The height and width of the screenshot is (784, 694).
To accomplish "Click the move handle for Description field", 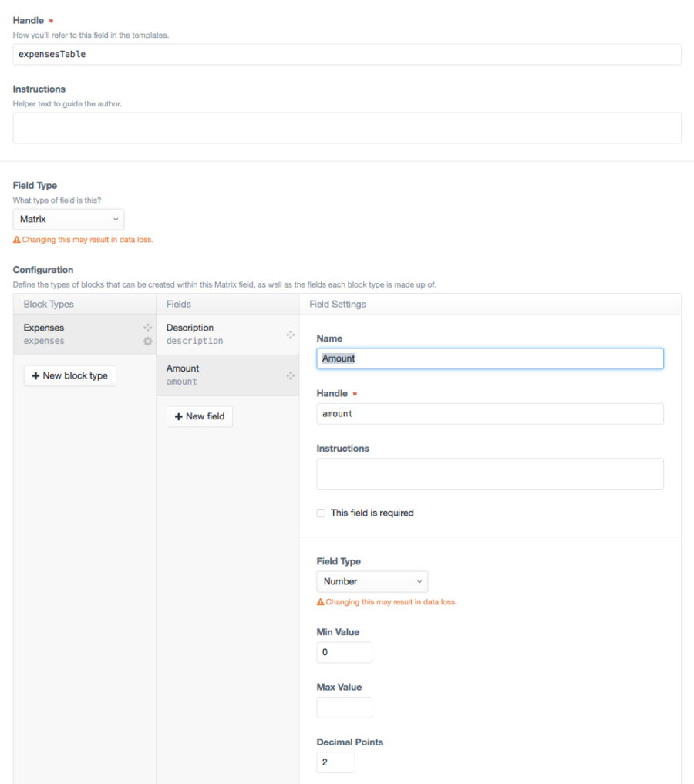I will tap(291, 335).
